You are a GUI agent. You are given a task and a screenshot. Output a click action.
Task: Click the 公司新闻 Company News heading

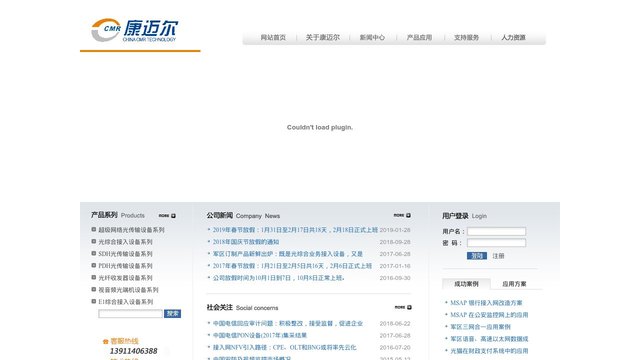coord(243,216)
